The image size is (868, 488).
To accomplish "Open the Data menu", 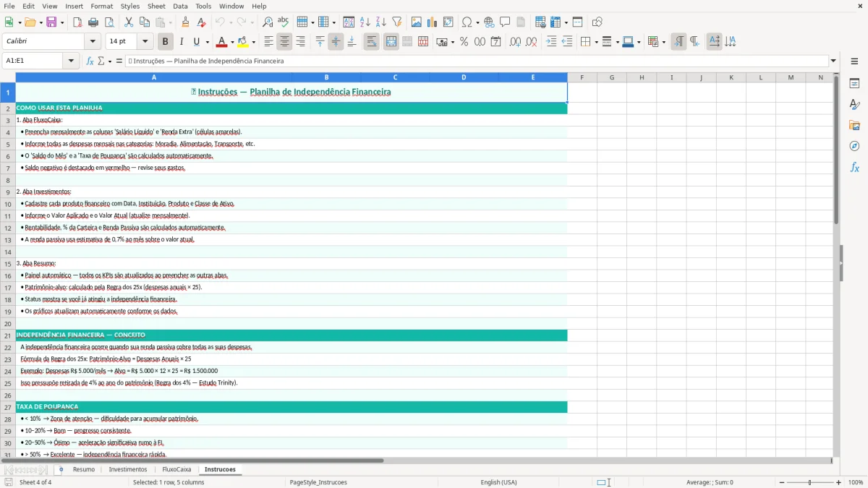I will tap(180, 6).
